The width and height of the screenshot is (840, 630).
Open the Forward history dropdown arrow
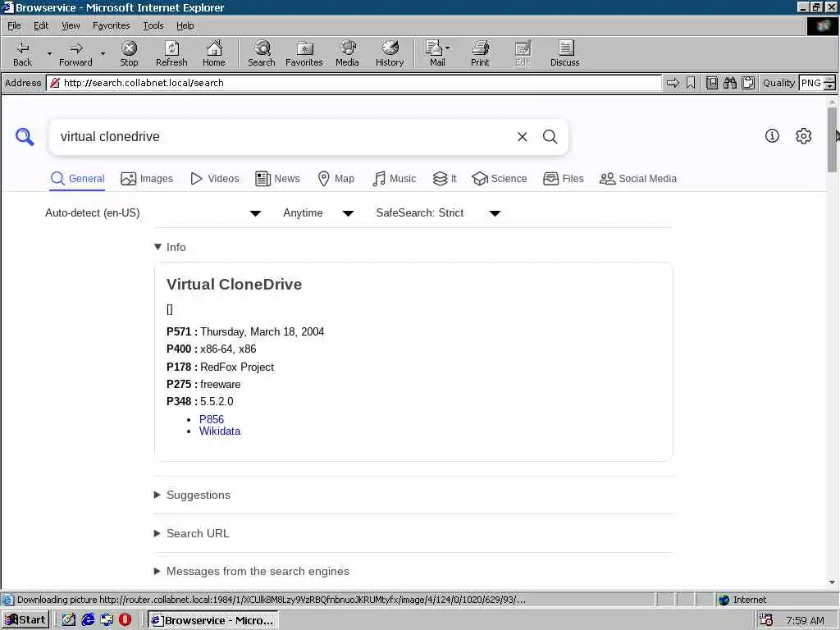tap(103, 53)
